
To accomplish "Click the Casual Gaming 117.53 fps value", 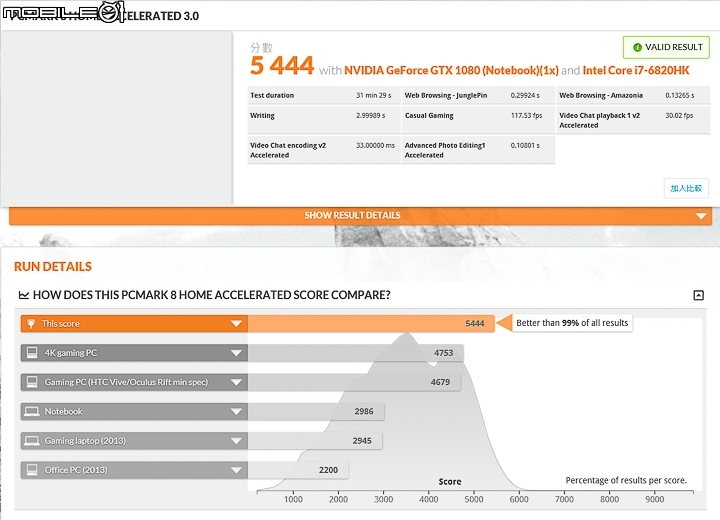I will [527, 116].
